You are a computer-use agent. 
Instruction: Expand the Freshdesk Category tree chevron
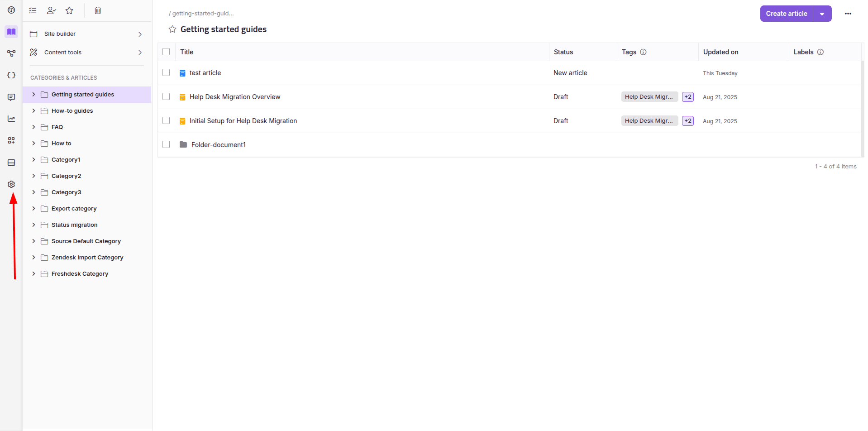click(33, 273)
